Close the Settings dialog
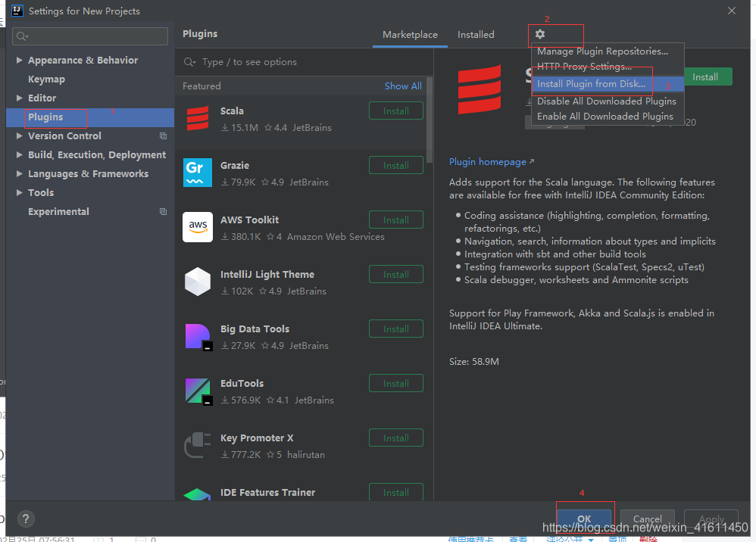Image resolution: width=756 pixels, height=542 pixels. coord(732,11)
